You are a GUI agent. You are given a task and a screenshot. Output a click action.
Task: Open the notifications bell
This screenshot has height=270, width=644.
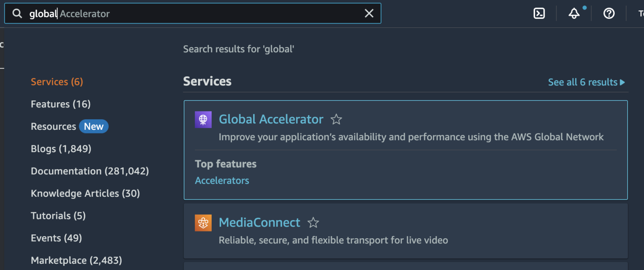click(x=574, y=13)
